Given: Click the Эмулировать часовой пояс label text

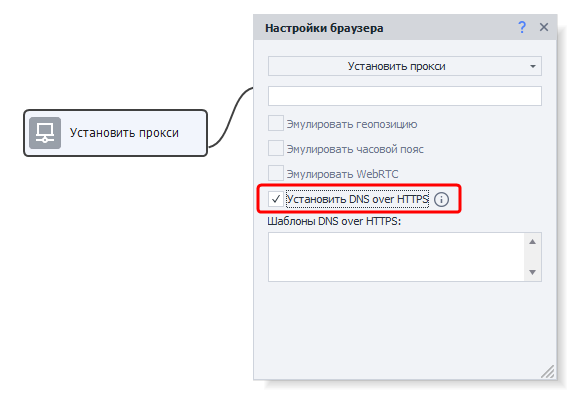Looking at the screenshot, I should point(355,149).
